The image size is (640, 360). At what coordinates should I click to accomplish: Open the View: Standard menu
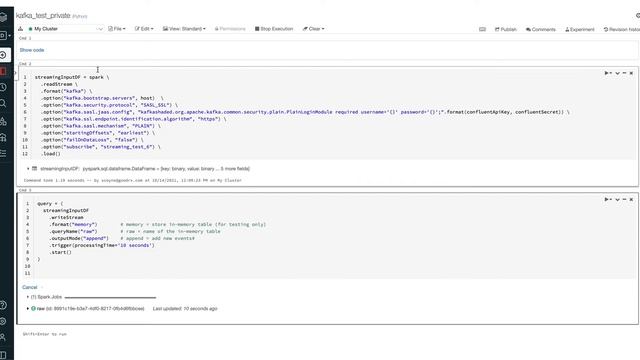184,29
